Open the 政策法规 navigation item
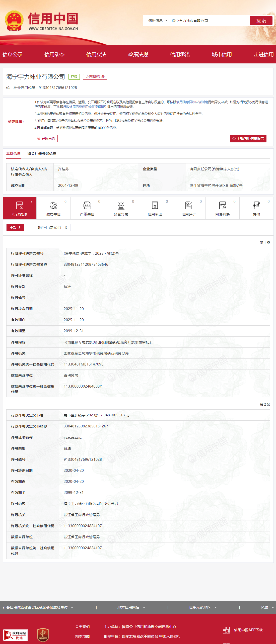Image resolution: width=276 pixels, height=644 pixels. (x=138, y=54)
